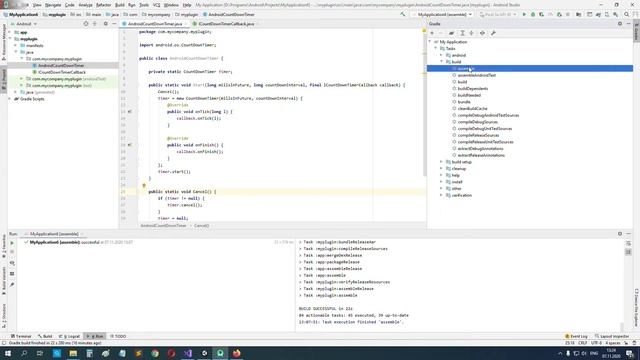640x360 pixels.
Task: Collapse the myplugin module in the project tree
Action: (10, 39)
